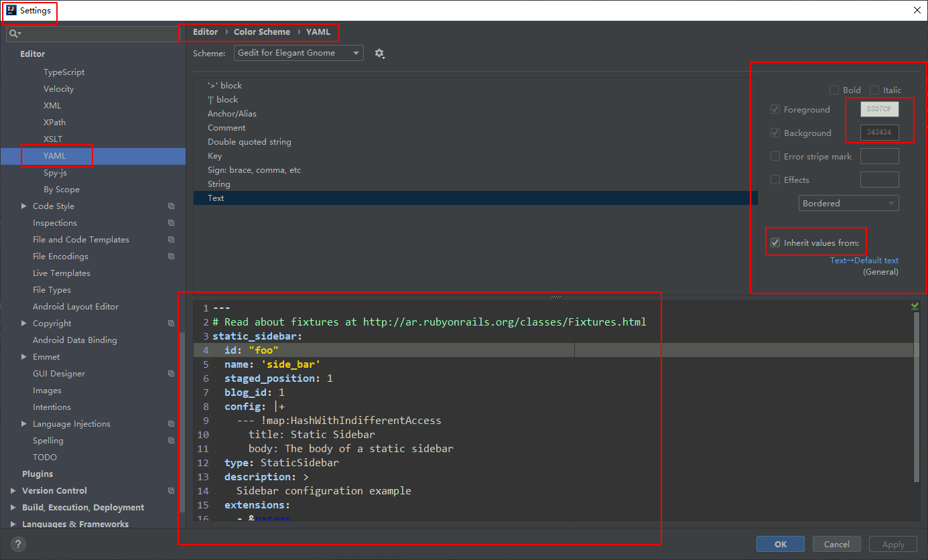Toggle the Foreground checkbox
Image resolution: width=928 pixels, height=560 pixels.
coord(775,109)
